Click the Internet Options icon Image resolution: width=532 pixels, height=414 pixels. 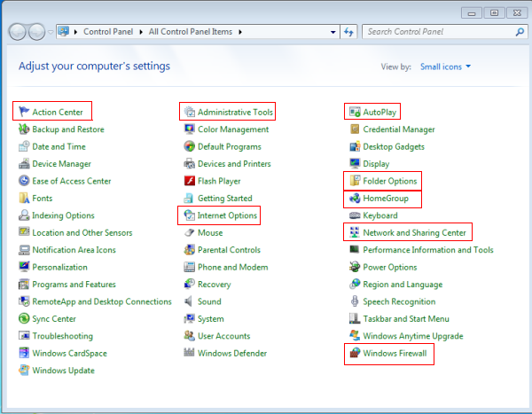pyautogui.click(x=190, y=215)
